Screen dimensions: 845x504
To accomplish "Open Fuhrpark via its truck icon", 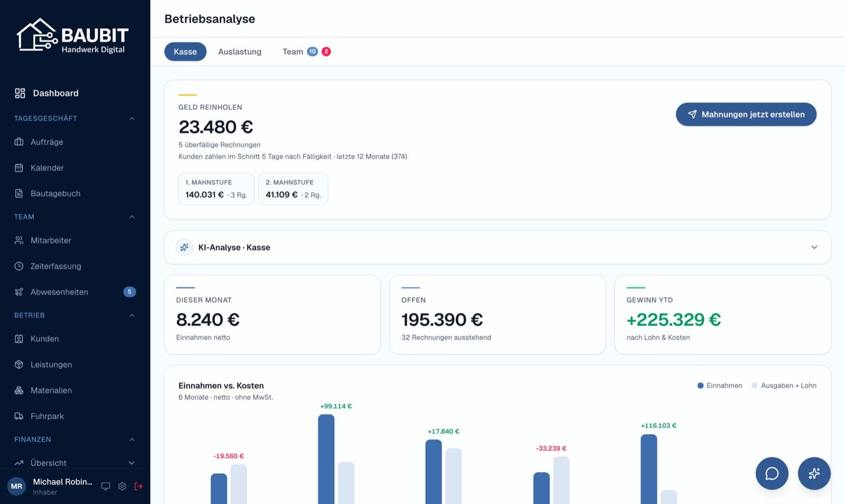I will click(x=19, y=416).
